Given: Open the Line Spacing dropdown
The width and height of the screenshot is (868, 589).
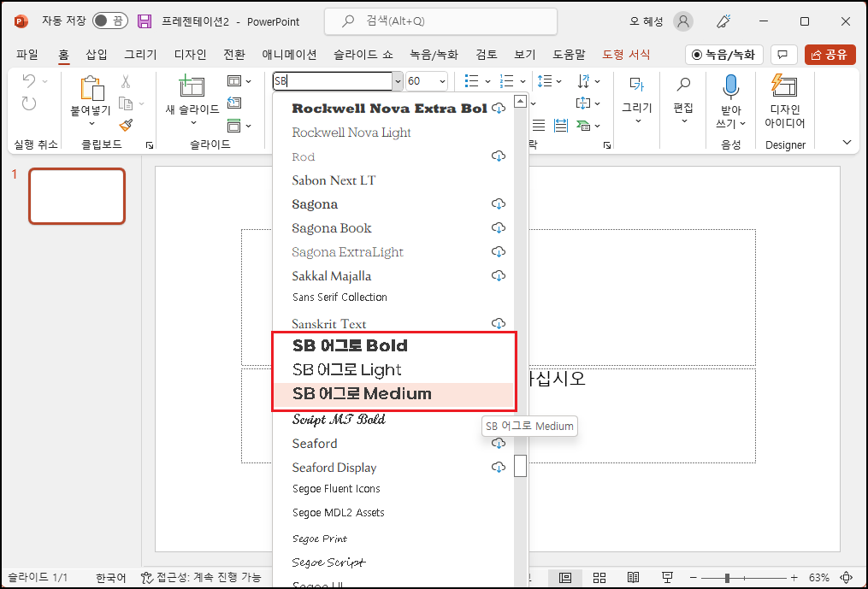Looking at the screenshot, I should [x=549, y=81].
